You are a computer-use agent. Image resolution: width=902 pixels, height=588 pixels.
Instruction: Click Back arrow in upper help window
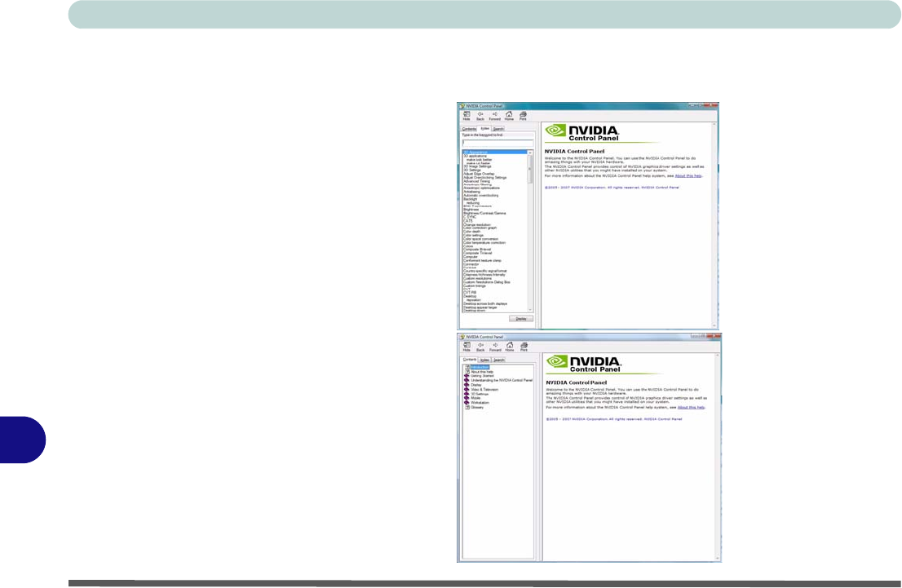tap(480, 115)
